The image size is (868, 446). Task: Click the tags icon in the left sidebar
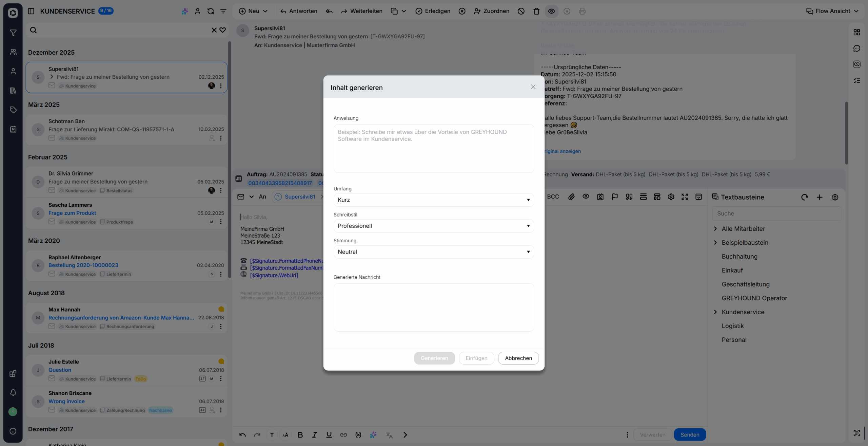13,110
